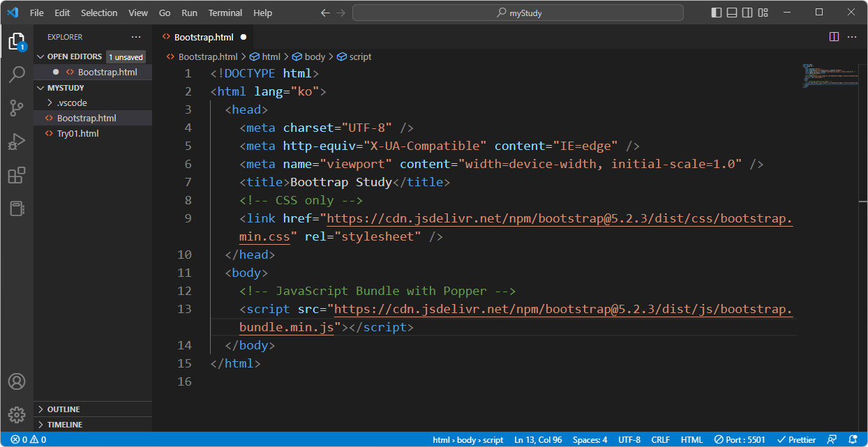Open the Manage gear icon
This screenshot has height=447, width=868.
(17, 414)
